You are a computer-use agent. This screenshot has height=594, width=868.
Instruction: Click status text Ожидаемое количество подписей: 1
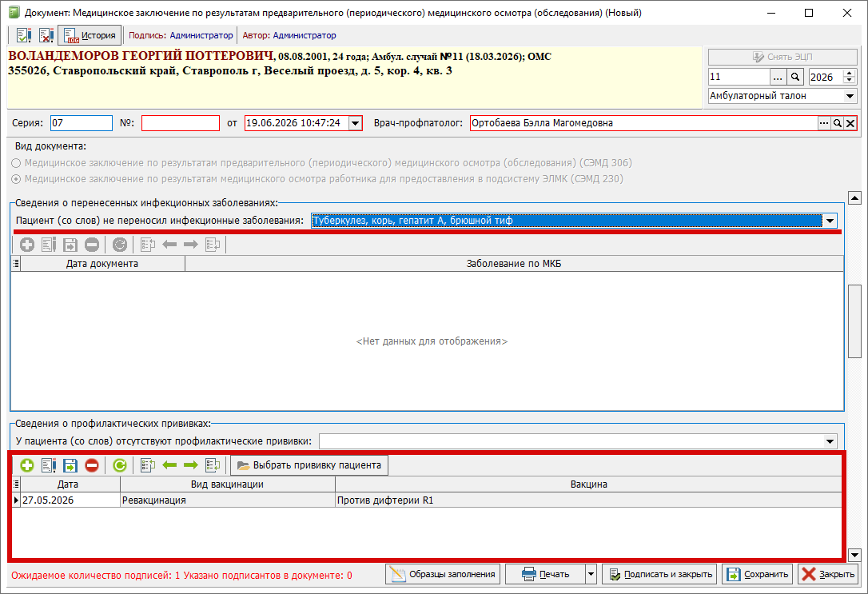tap(96, 576)
